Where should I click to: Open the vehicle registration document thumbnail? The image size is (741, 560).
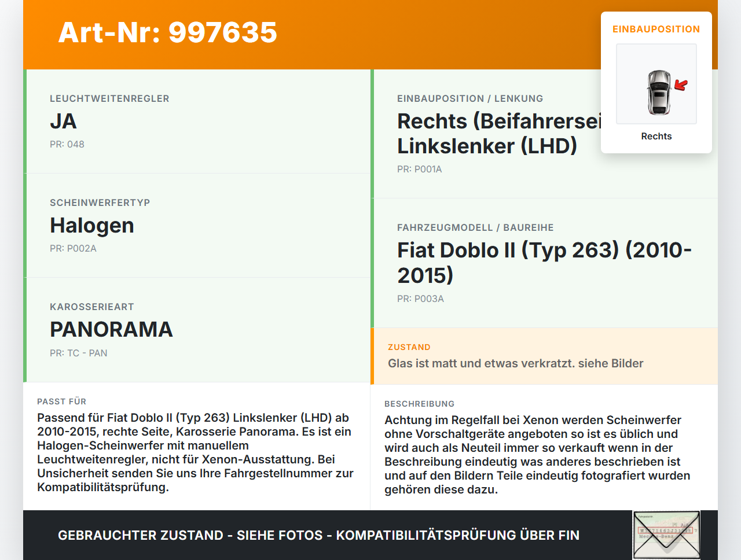click(x=667, y=535)
